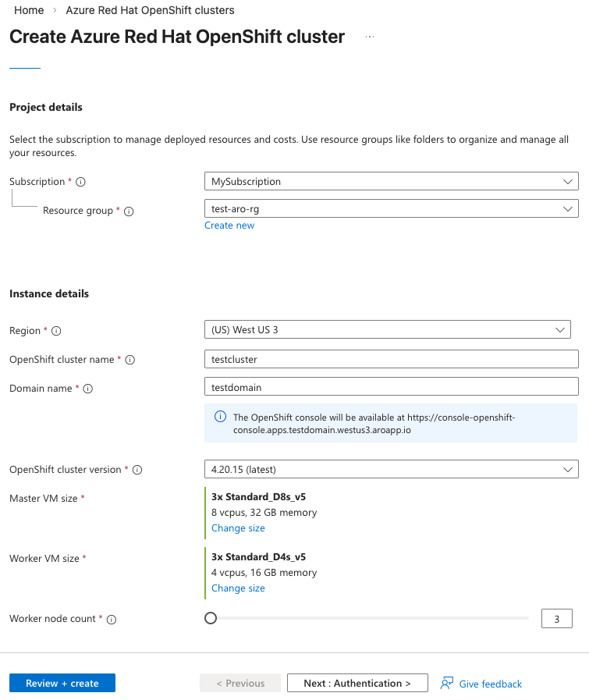Click info icon next to Worker node count
The image size is (589, 700).
pyautogui.click(x=112, y=620)
